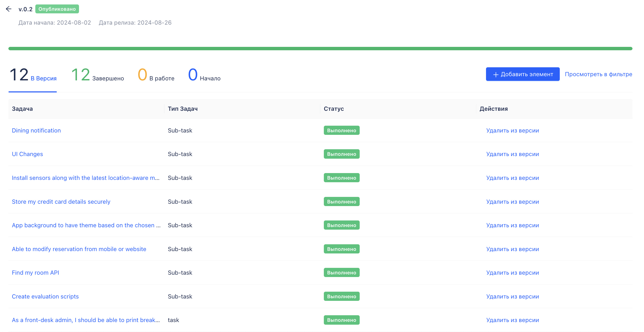This screenshot has width=644, height=332.
Task: Click the Дата релиза: 2024-08-26 text
Action: coord(135,23)
